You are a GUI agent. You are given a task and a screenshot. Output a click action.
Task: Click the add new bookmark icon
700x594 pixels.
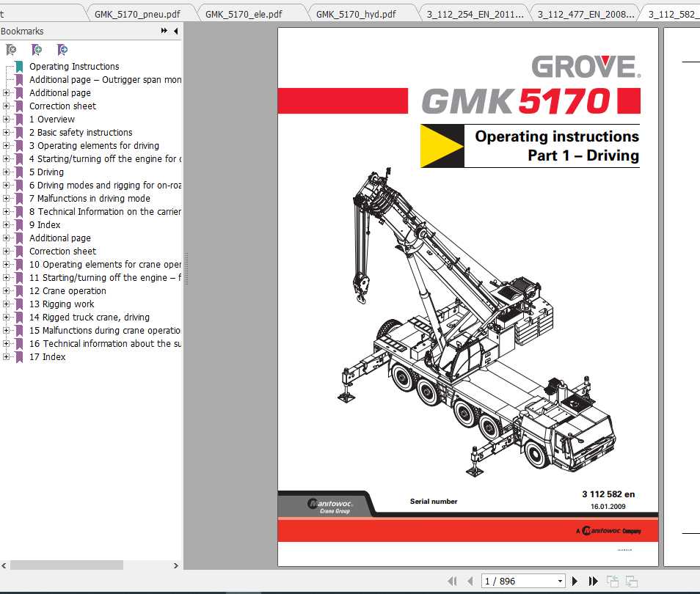click(x=37, y=50)
